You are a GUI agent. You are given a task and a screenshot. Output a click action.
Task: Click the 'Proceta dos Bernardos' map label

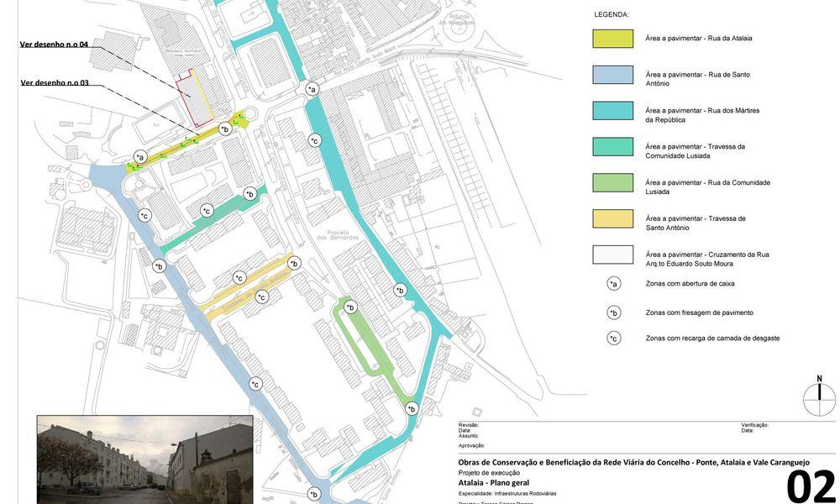(338, 234)
